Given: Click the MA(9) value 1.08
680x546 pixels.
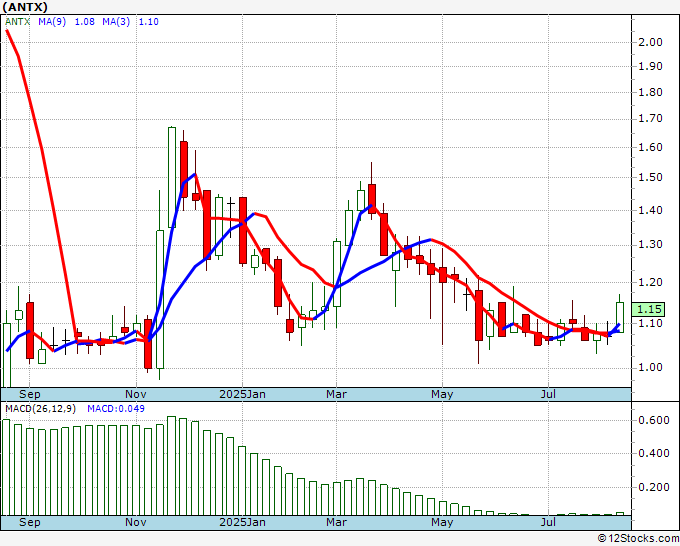Looking at the screenshot, I should pos(85,22).
